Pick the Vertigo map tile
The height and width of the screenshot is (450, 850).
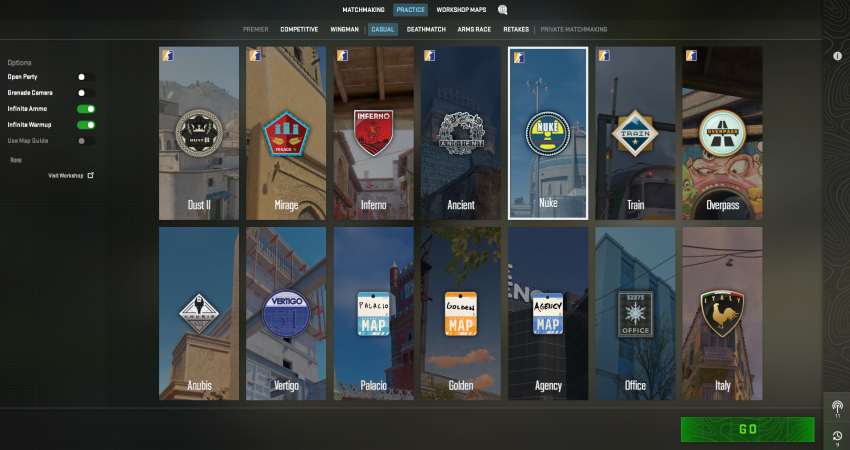286,313
